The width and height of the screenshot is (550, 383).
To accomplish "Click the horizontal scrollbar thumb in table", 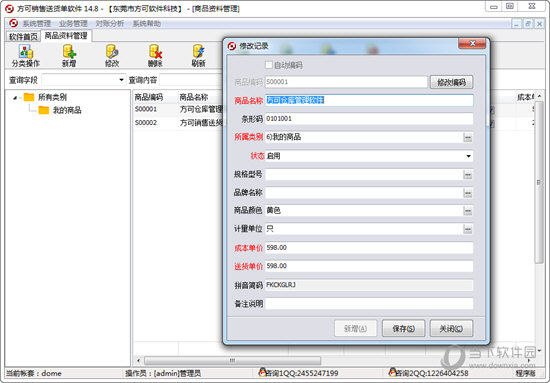I will point(232,361).
